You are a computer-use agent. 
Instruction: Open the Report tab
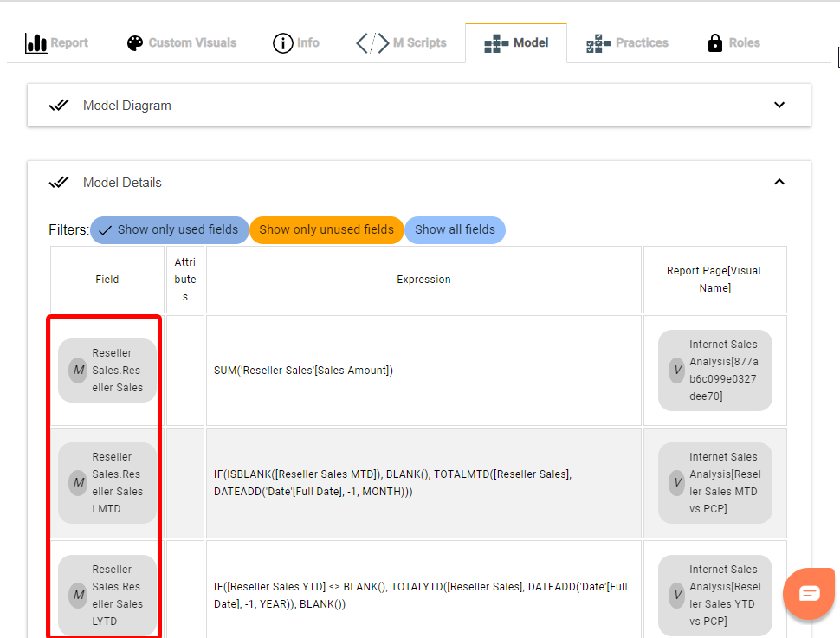pos(57,43)
